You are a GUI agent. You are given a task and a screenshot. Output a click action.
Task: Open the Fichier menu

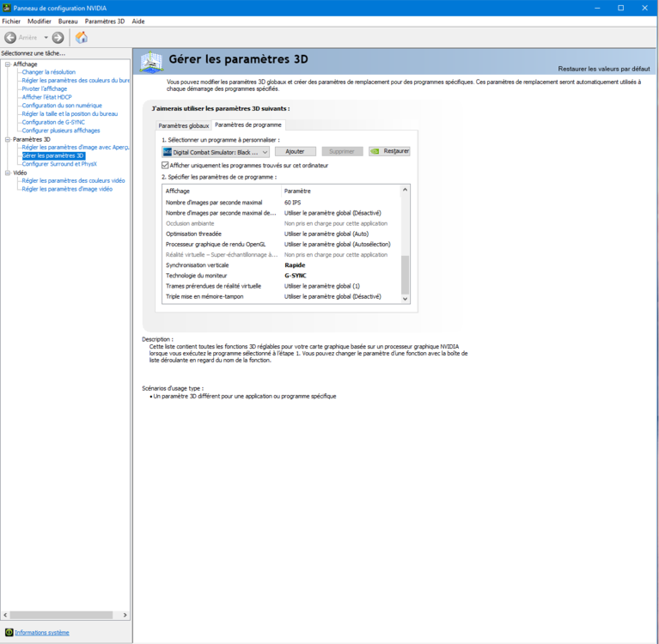tap(11, 21)
